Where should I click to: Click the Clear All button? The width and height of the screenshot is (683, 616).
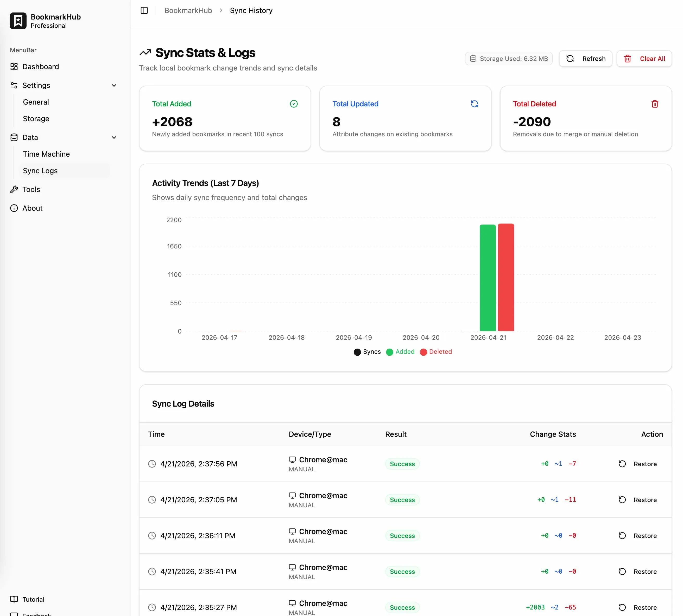[x=644, y=59]
